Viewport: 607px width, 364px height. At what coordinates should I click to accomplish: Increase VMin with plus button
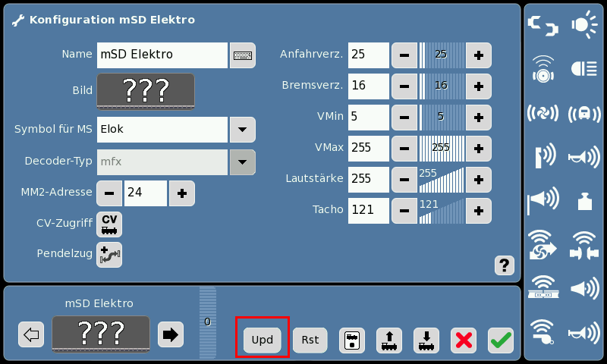(x=479, y=118)
